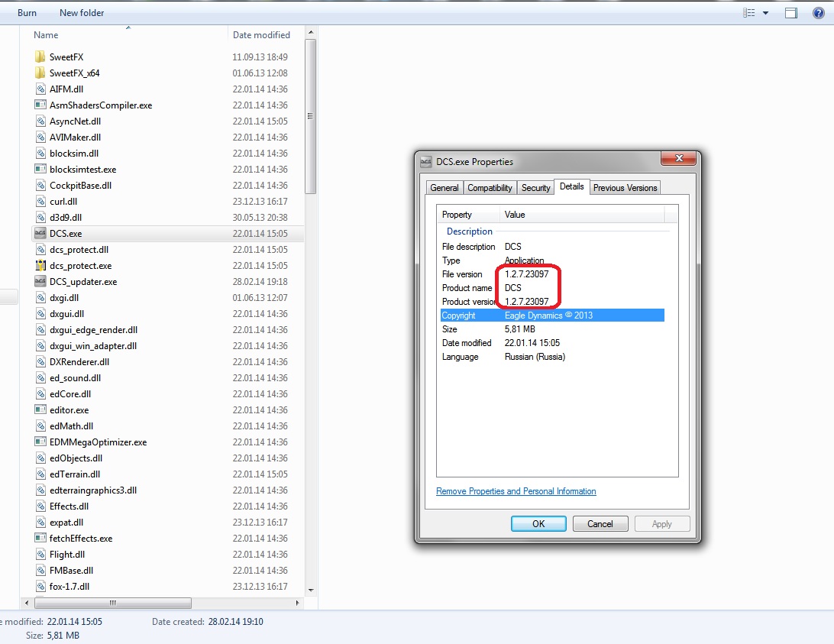Click the Flight.dll file icon
The image size is (834, 644).
(x=40, y=554)
